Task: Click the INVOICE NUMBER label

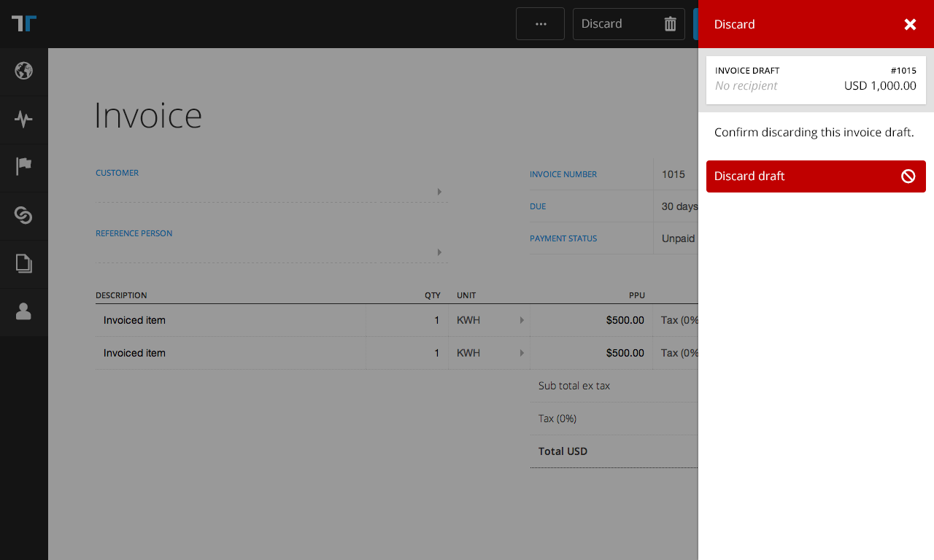Action: tap(563, 174)
